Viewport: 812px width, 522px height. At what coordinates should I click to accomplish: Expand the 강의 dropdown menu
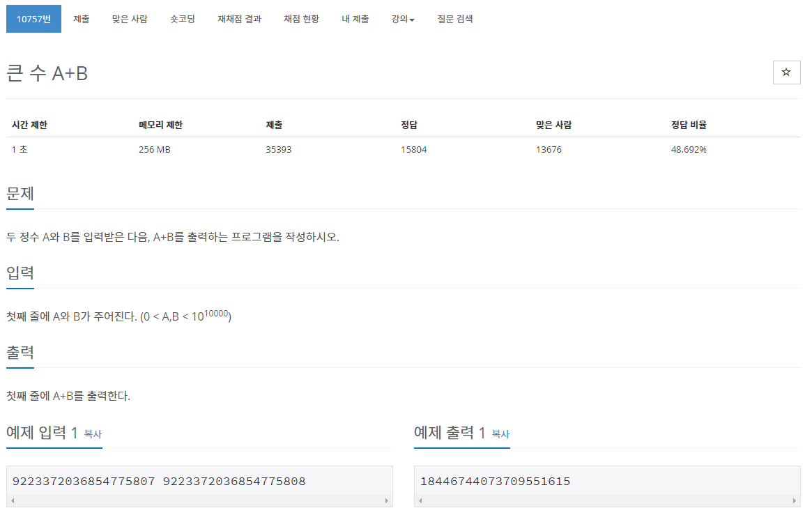pyautogui.click(x=403, y=19)
